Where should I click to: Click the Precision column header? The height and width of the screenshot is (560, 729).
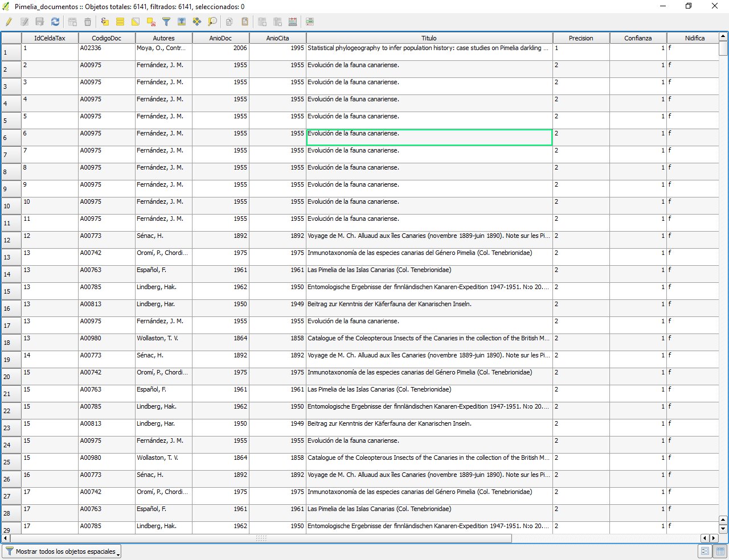point(581,38)
